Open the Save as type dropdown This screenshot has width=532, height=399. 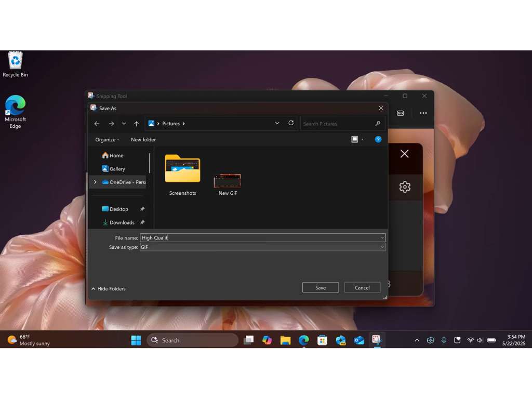click(x=382, y=247)
